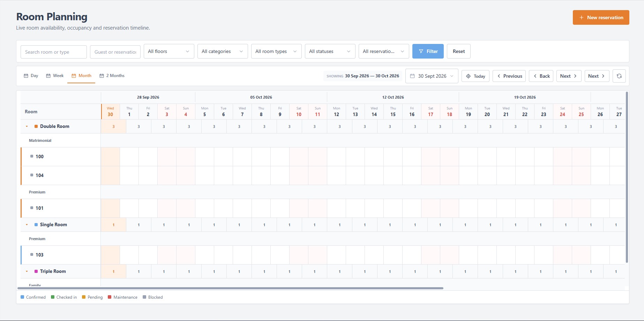The height and width of the screenshot is (321, 644).
Task: Select the Month view tab
Action: click(81, 76)
